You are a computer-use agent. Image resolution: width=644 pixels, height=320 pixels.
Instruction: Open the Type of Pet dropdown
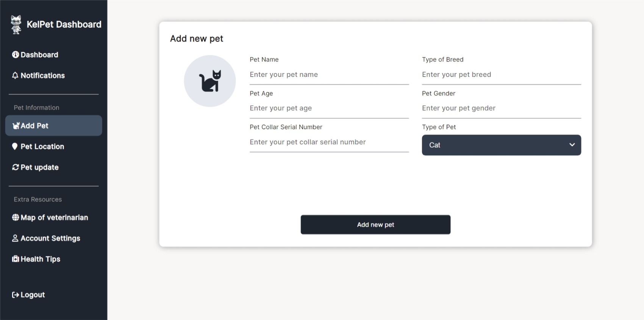click(x=502, y=145)
